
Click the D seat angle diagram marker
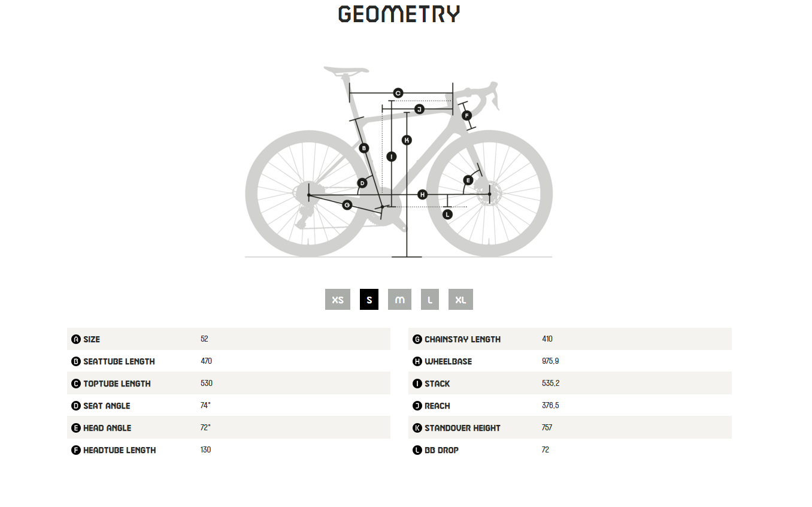(x=362, y=183)
